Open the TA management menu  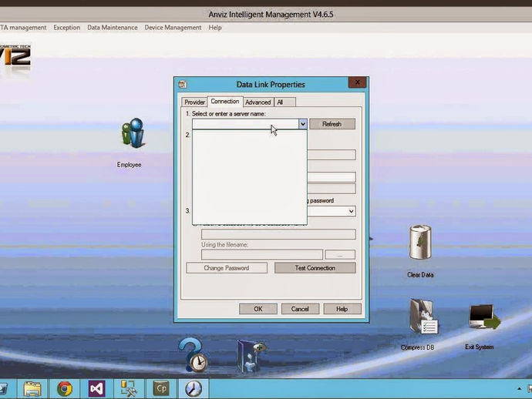[23, 28]
